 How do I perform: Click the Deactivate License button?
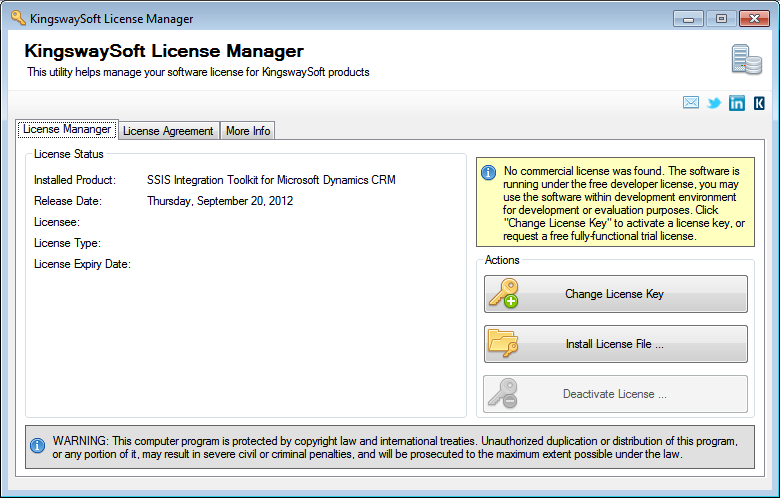coord(615,394)
